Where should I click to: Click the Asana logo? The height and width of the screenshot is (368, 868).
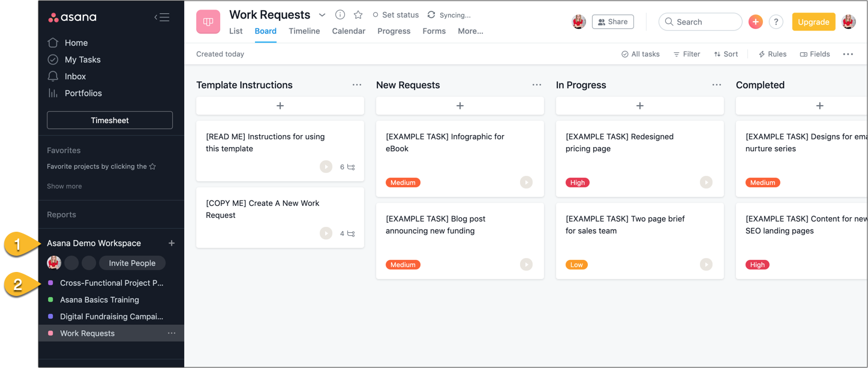tap(73, 17)
